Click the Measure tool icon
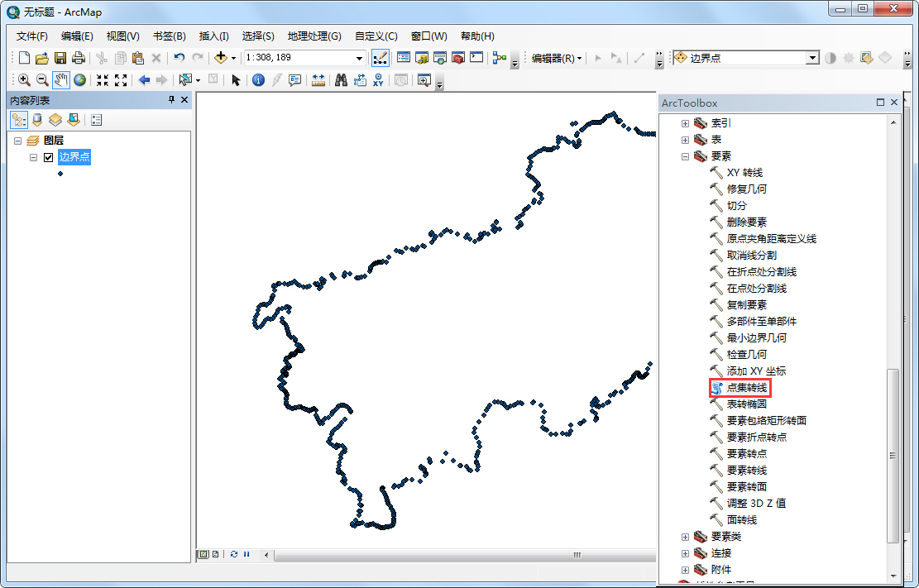 (318, 79)
